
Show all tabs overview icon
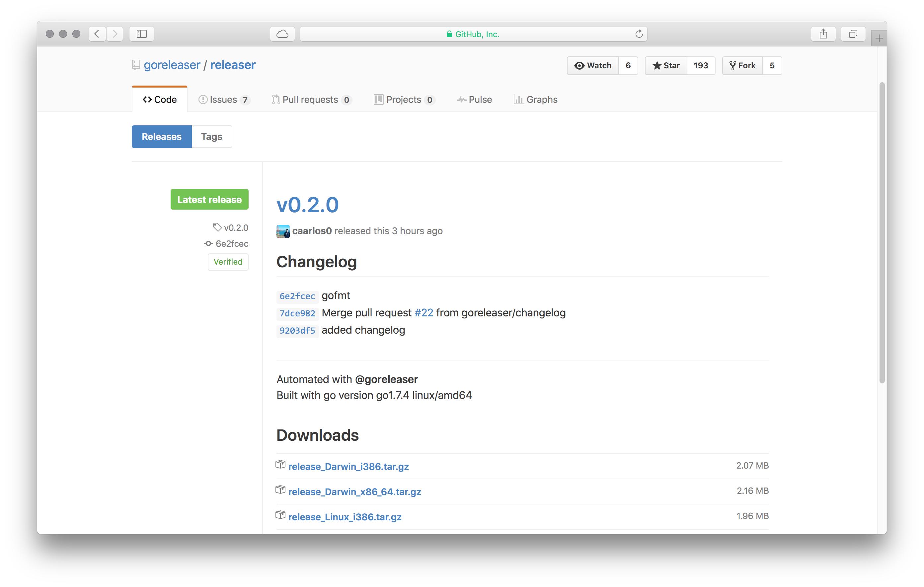point(853,34)
